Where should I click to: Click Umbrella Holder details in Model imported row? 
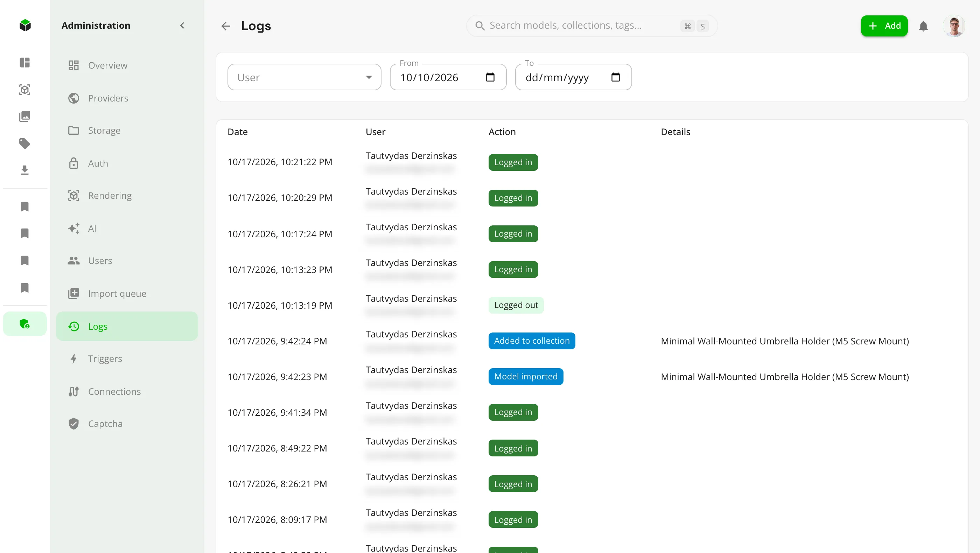coord(784,377)
